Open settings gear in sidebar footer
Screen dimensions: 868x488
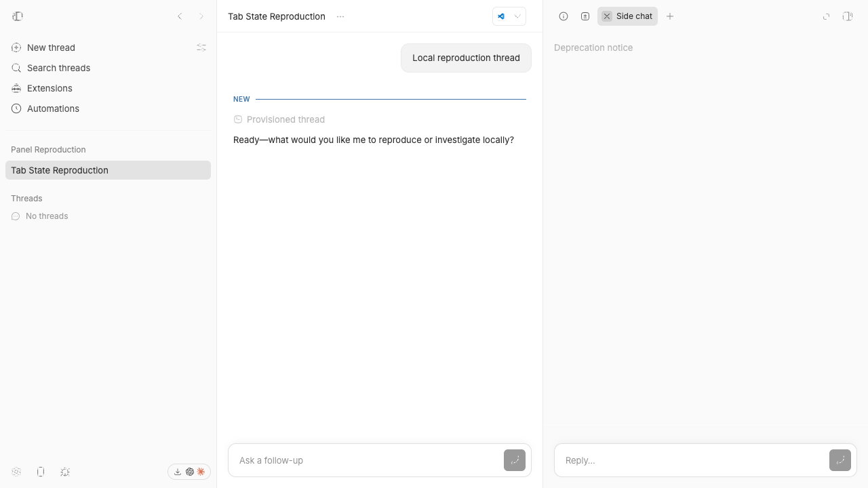click(16, 472)
